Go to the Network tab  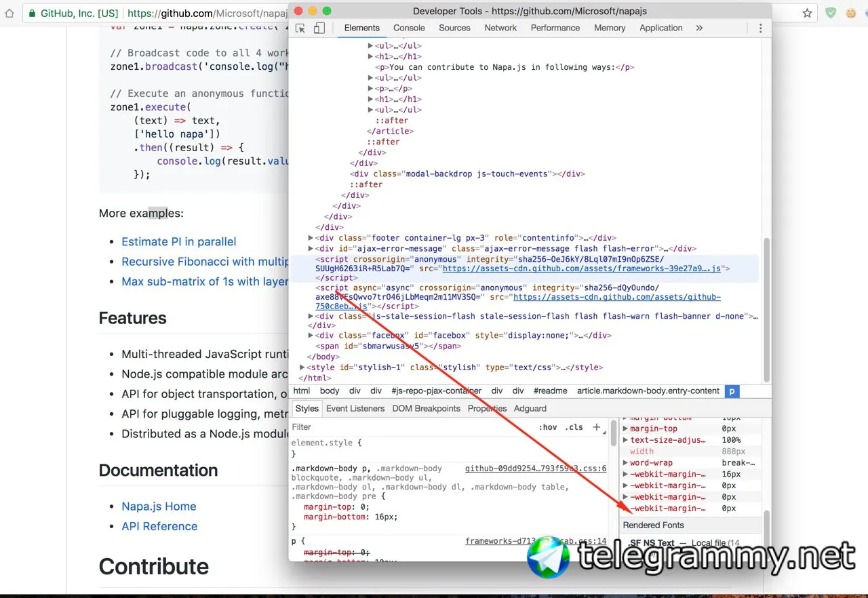click(500, 28)
